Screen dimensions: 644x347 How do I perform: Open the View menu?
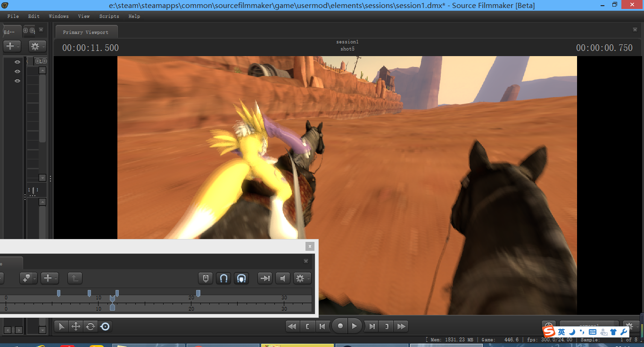[x=84, y=16]
